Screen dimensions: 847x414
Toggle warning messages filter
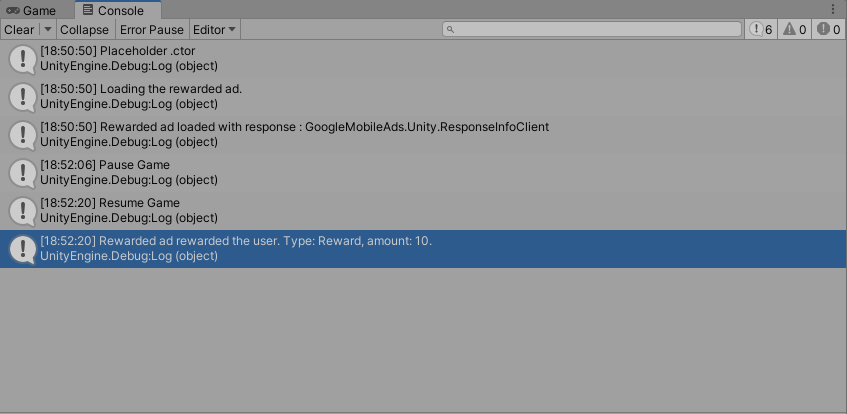[x=794, y=30]
